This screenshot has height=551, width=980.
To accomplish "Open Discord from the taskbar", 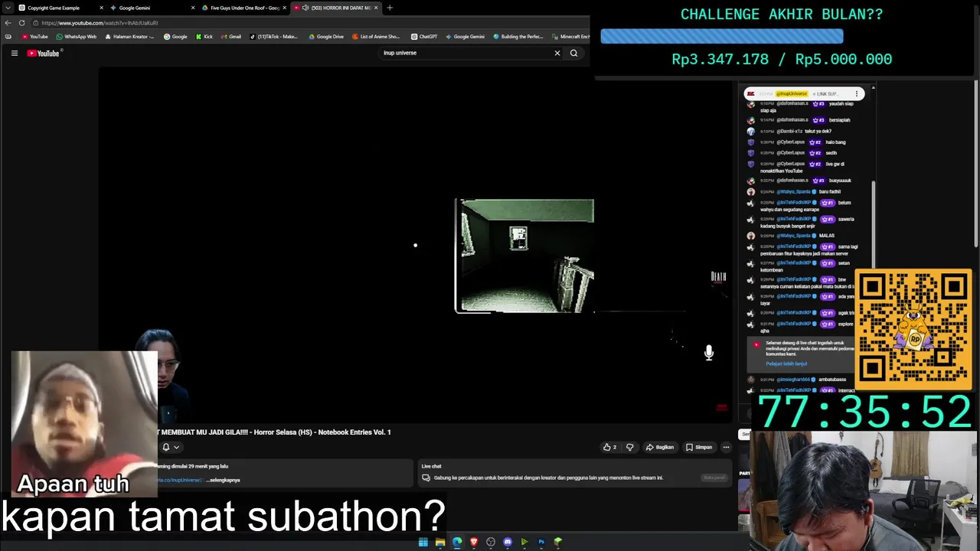I will point(508,542).
